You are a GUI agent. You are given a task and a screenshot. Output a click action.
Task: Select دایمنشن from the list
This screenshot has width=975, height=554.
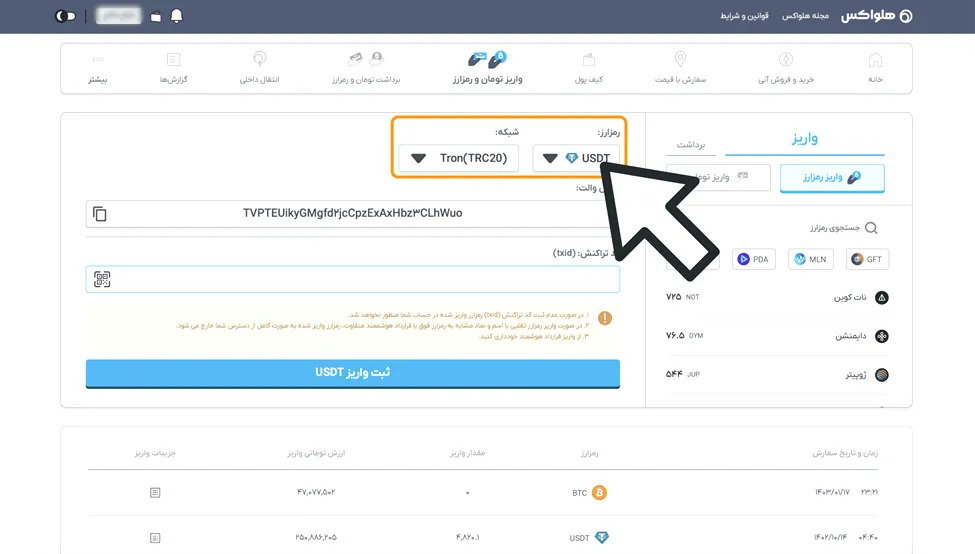[777, 336]
